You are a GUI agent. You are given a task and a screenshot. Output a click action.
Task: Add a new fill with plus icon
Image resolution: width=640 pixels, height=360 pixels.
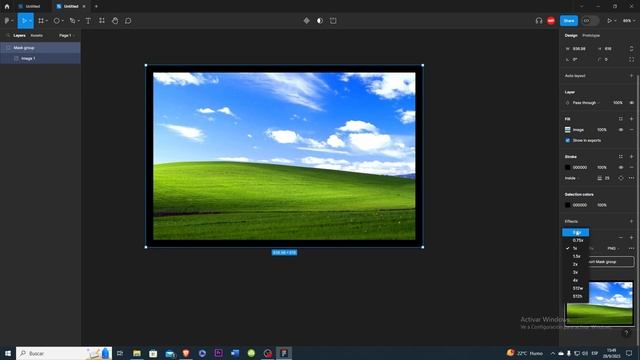click(631, 119)
